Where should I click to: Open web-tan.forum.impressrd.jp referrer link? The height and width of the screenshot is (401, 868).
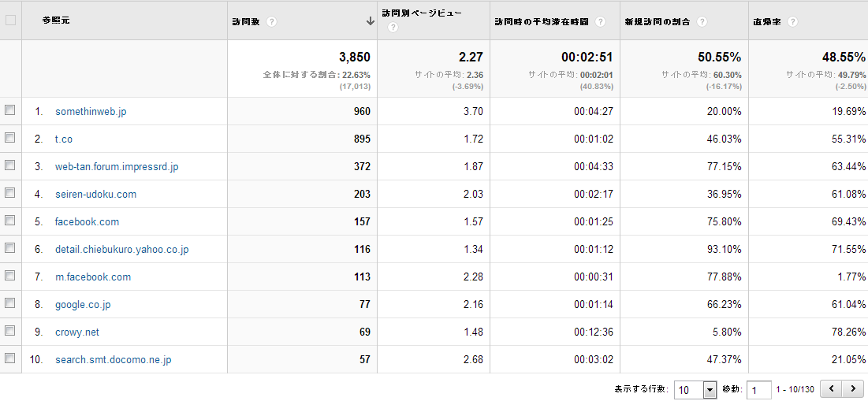(117, 167)
